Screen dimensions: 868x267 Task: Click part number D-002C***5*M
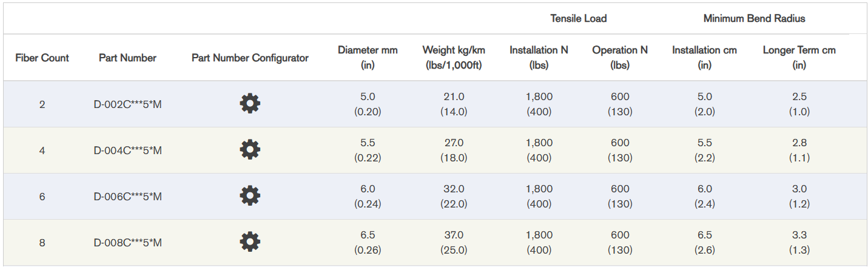click(x=127, y=104)
